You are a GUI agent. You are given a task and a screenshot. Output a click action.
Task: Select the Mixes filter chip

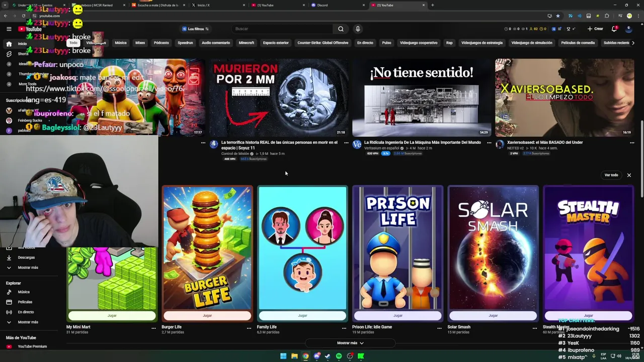click(140, 43)
